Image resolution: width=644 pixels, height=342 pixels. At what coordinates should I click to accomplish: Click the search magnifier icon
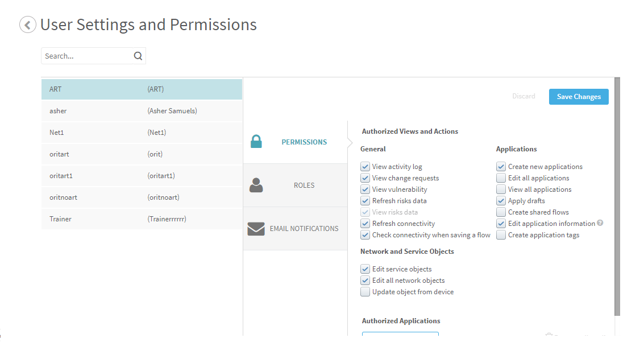tap(138, 56)
